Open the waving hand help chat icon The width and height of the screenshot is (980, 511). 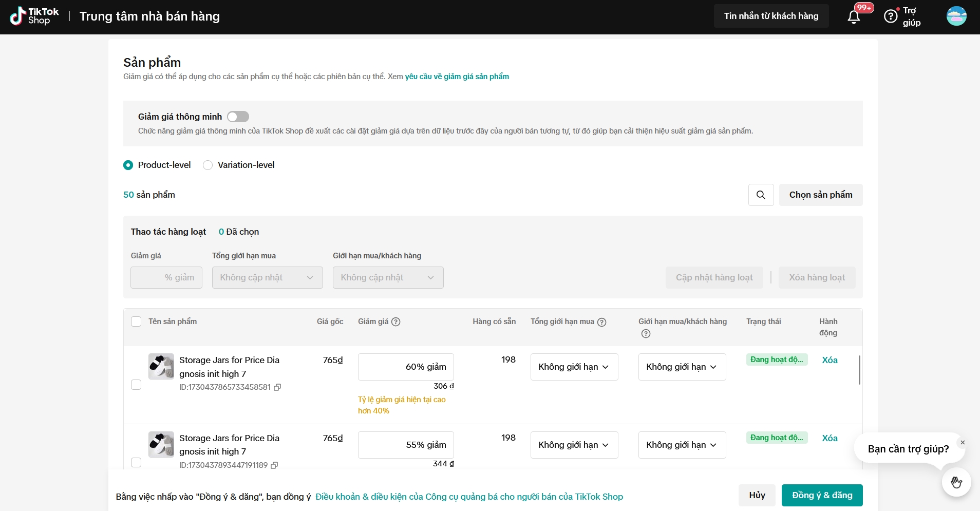tap(956, 482)
